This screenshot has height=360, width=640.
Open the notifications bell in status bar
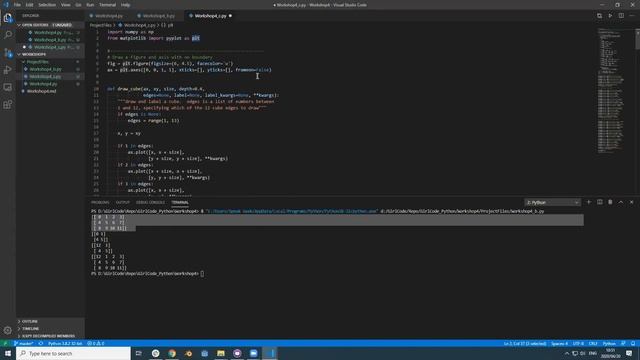pyautogui.click(x=633, y=344)
